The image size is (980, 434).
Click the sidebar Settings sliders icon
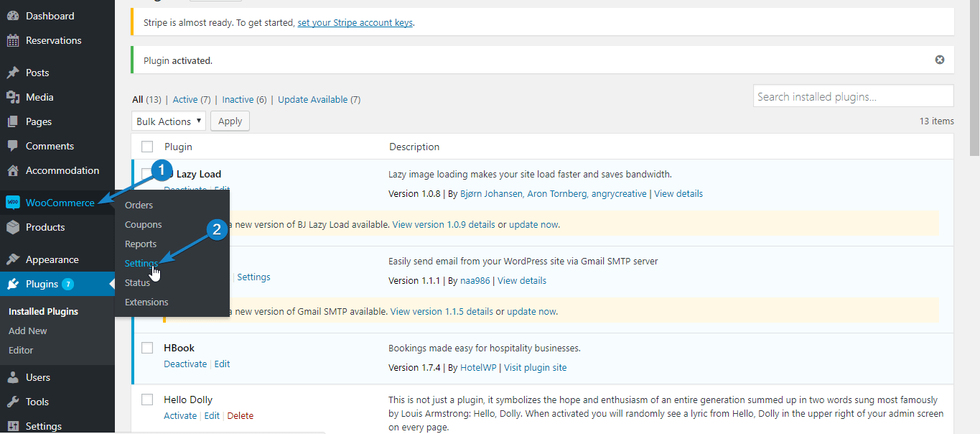pyautogui.click(x=13, y=426)
